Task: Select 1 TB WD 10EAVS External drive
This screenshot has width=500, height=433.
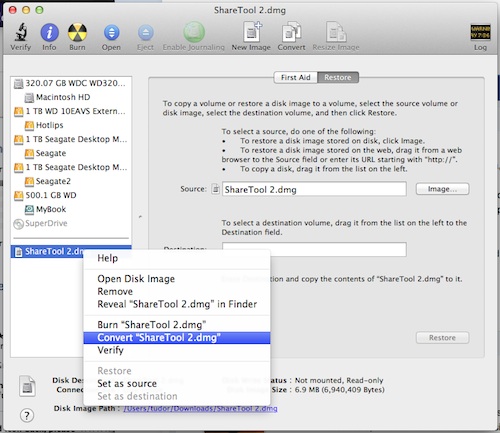Action: [x=71, y=111]
